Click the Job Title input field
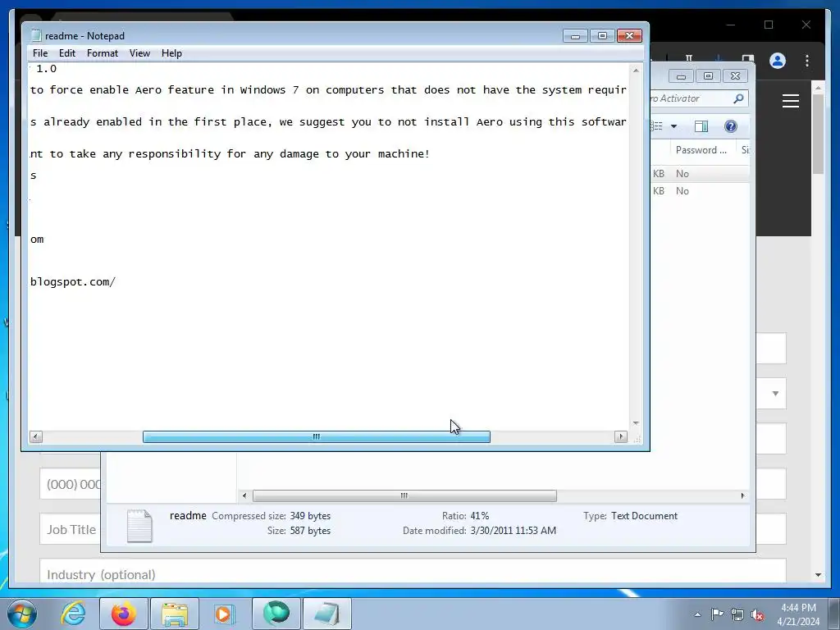Screen dimensions: 840x630 [71, 529]
